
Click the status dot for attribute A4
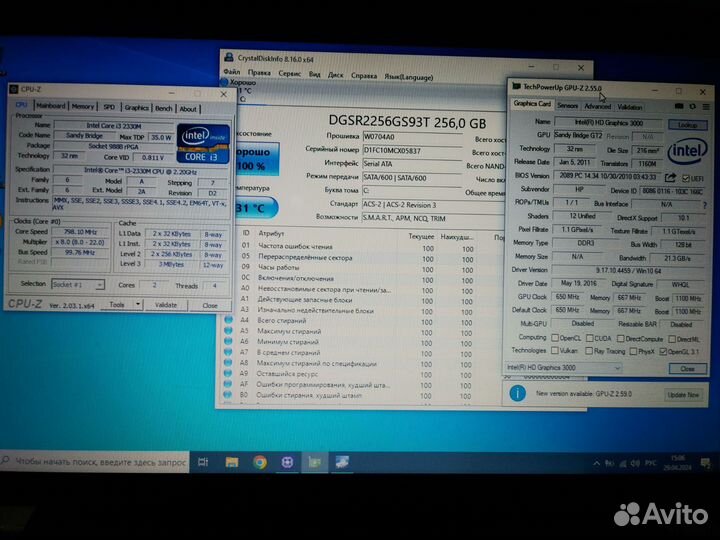[x=228, y=320]
